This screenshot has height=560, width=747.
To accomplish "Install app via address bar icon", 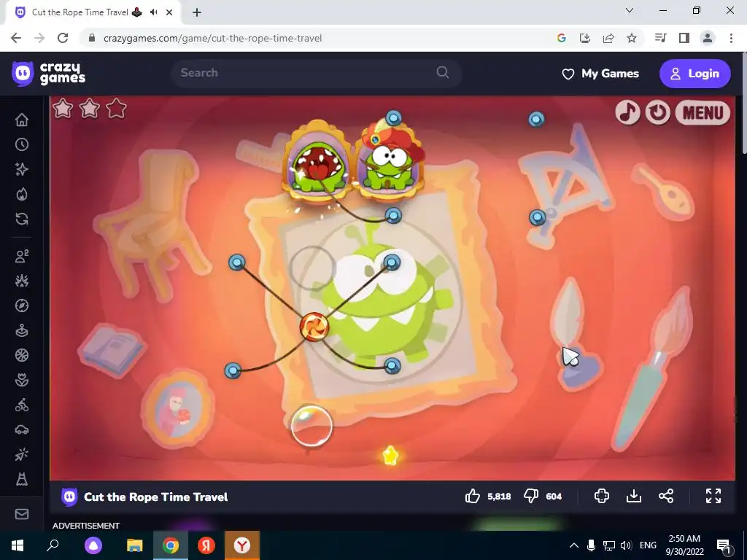I will pos(585,38).
